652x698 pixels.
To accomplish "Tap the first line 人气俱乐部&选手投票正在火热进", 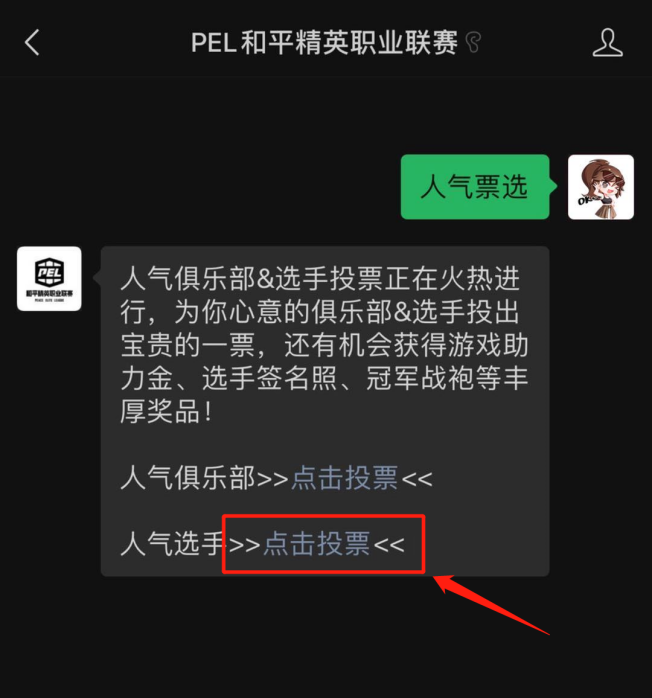I will point(320,279).
